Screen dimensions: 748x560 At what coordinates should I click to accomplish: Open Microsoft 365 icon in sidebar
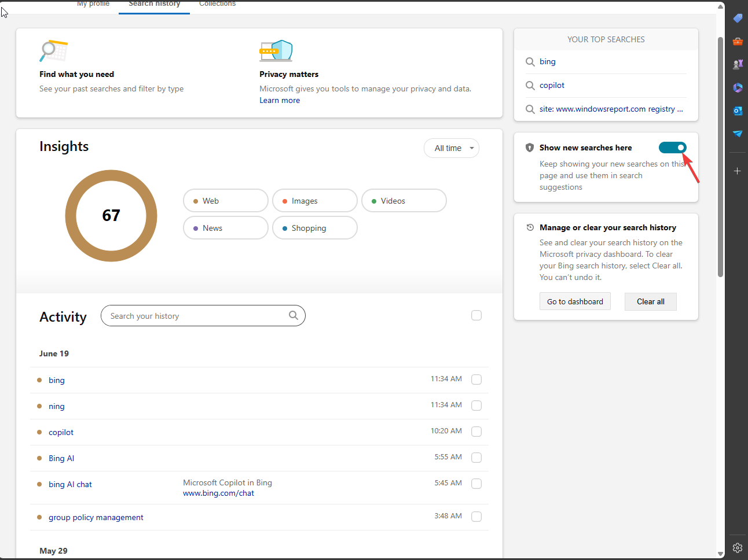[738, 88]
